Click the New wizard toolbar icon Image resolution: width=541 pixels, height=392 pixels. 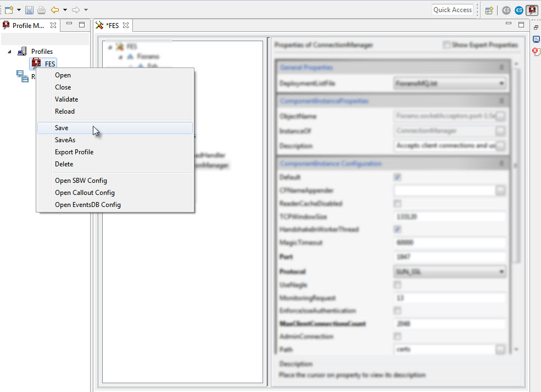coord(9,10)
